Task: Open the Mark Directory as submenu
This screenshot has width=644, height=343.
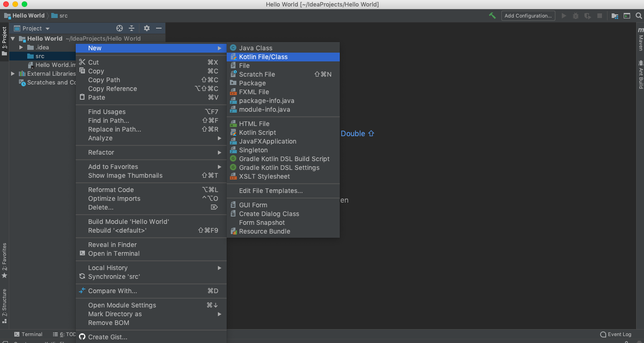Action: pos(151,314)
